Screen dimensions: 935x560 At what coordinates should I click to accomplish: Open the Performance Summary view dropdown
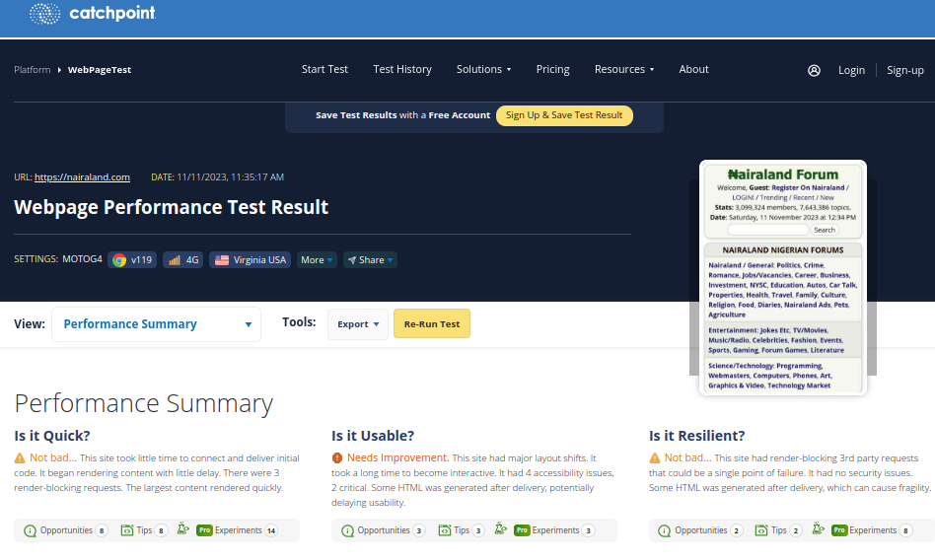click(156, 324)
